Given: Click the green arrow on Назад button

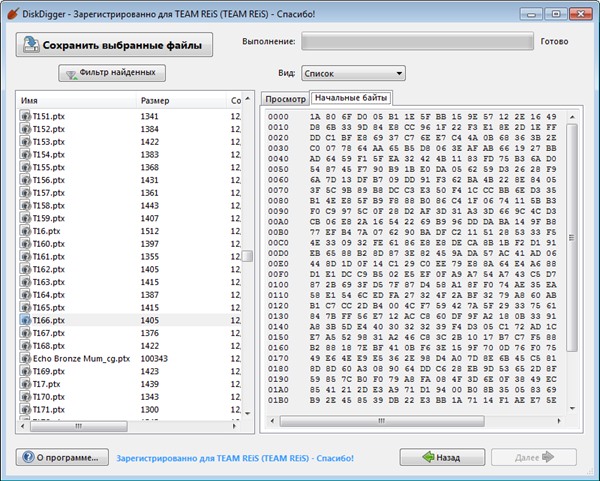Looking at the screenshot, I should click(x=428, y=457).
